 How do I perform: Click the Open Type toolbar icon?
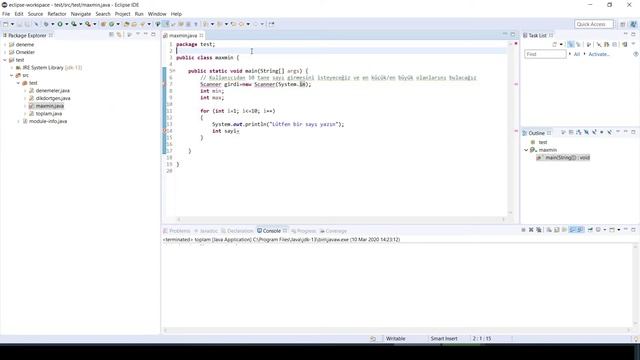127,24
